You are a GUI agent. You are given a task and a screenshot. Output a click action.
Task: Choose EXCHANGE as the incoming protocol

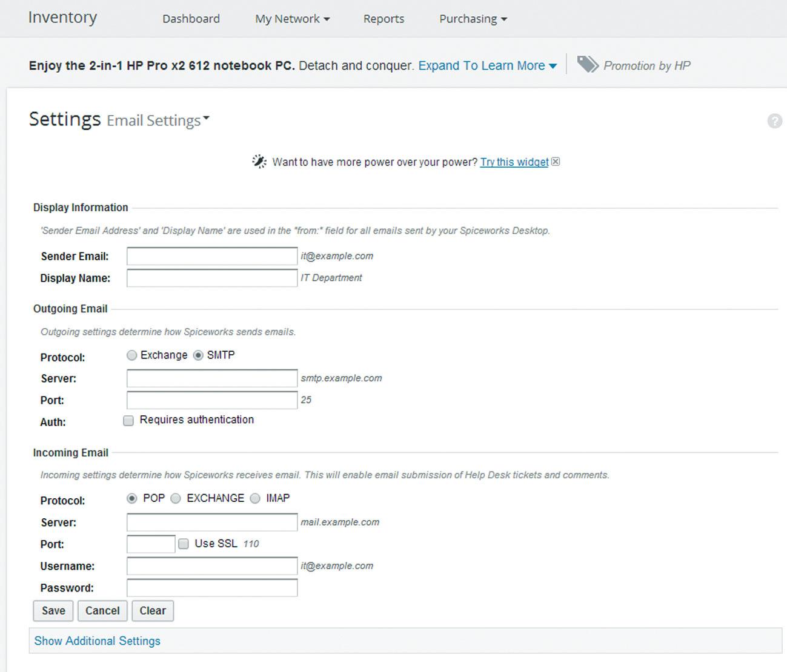(x=176, y=498)
